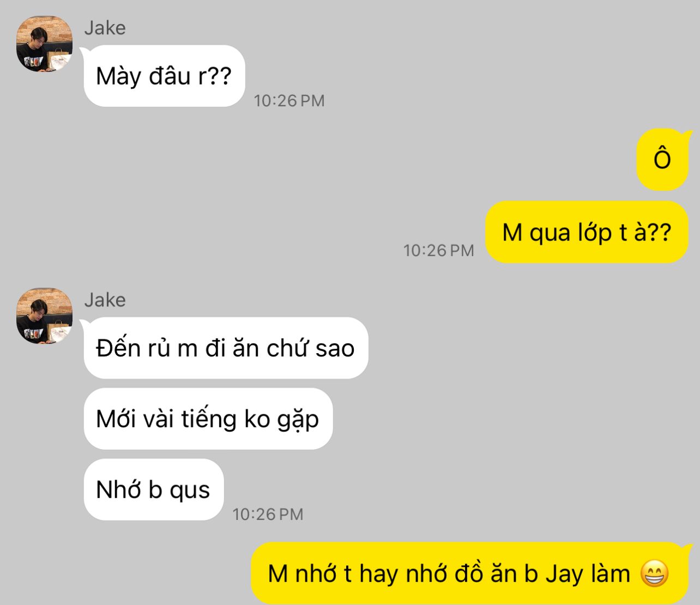This screenshot has height=605, width=700.
Task: Click the 10:26 PM timestamp beside "Mày đâu r??"
Action: click(289, 101)
